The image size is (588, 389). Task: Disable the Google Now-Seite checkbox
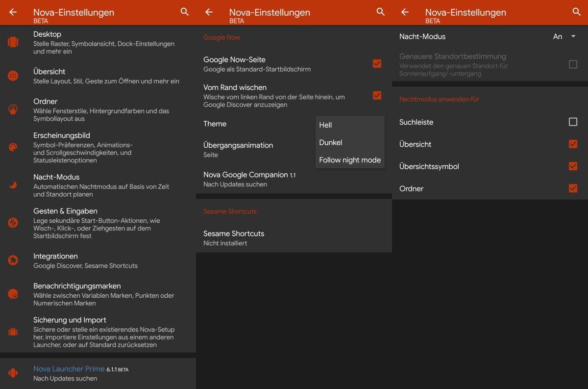coord(377,63)
